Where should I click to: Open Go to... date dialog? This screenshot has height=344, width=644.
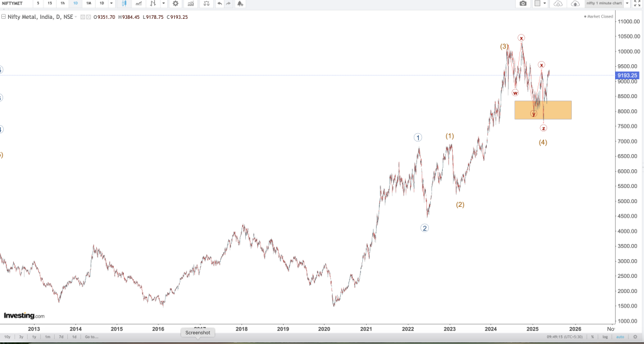coord(92,337)
